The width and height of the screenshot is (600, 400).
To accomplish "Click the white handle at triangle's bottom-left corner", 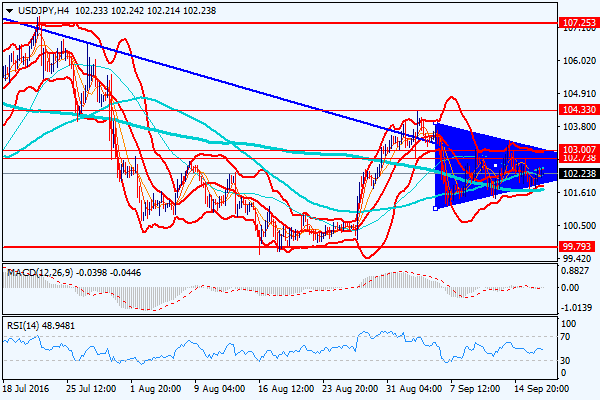I will click(435, 208).
